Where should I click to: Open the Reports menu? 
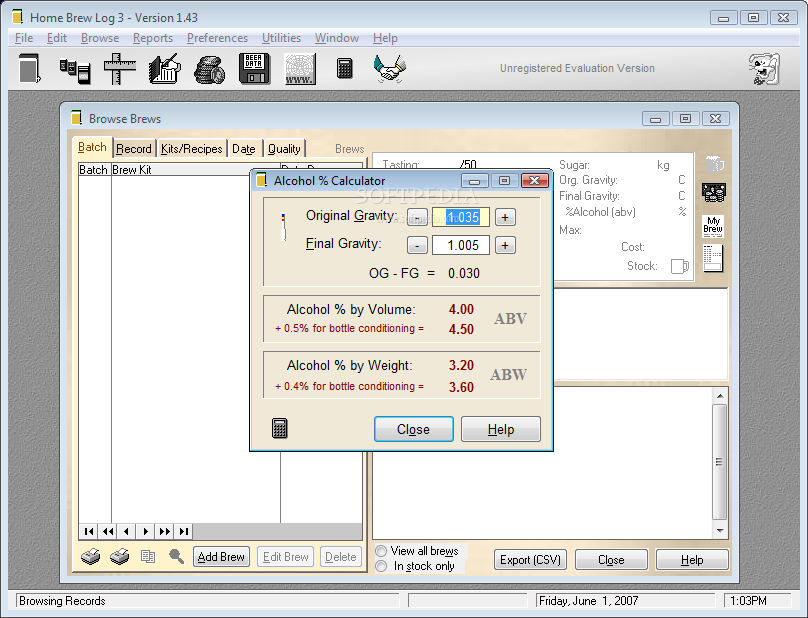click(153, 38)
